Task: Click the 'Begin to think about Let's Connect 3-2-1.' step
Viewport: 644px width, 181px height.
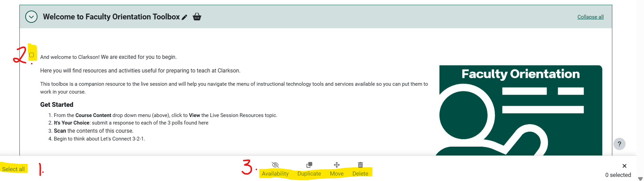Action: coord(100,139)
